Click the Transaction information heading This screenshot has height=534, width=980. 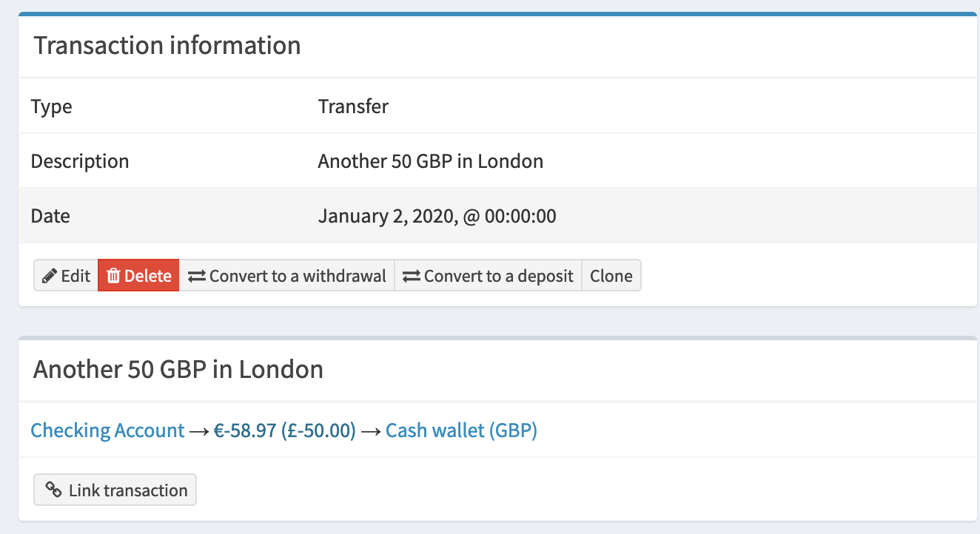(x=166, y=45)
